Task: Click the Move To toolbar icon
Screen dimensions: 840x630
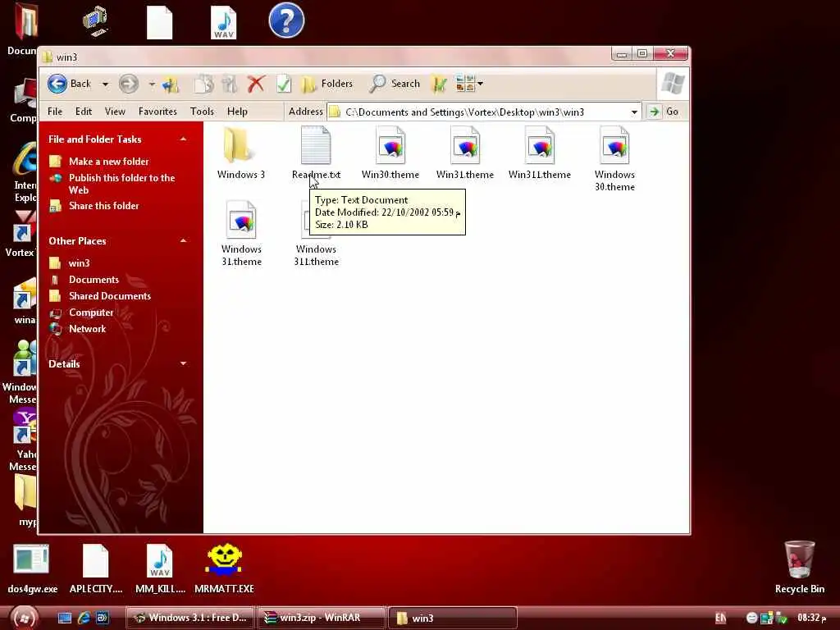Action: pyautogui.click(x=230, y=84)
